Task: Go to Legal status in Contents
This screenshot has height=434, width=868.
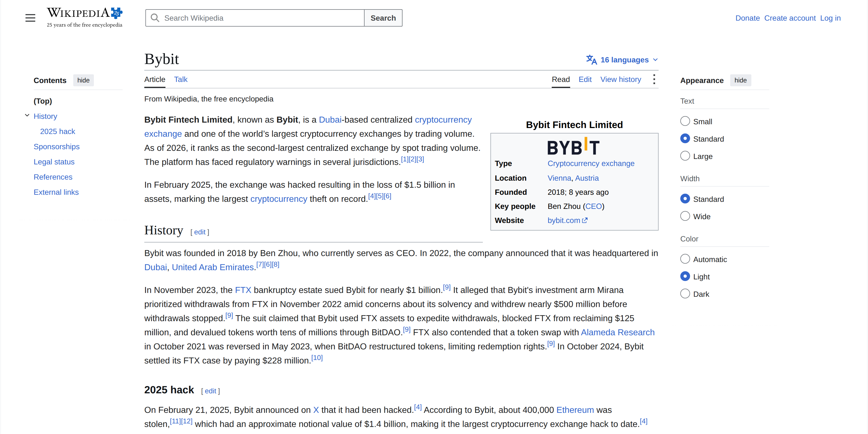Action: [54, 162]
